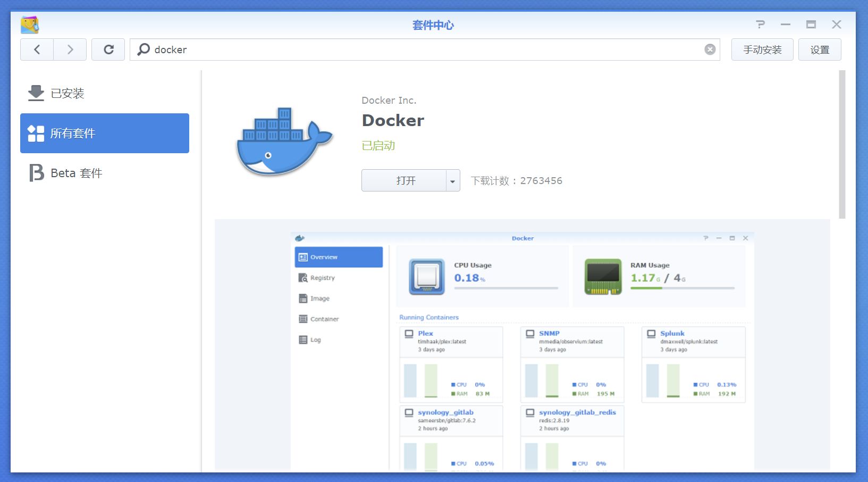This screenshot has width=868, height=482.
Task: Click the Package Center app icon
Action: tap(30, 24)
